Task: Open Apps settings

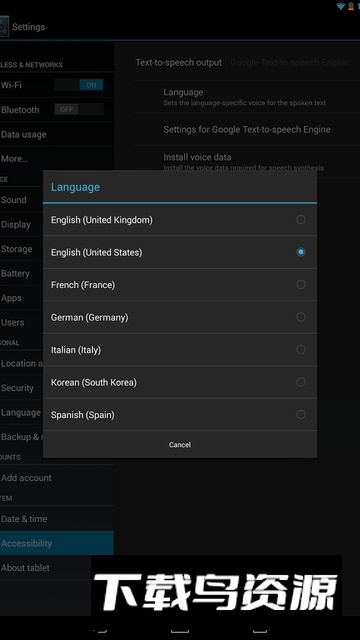Action: click(x=22, y=298)
